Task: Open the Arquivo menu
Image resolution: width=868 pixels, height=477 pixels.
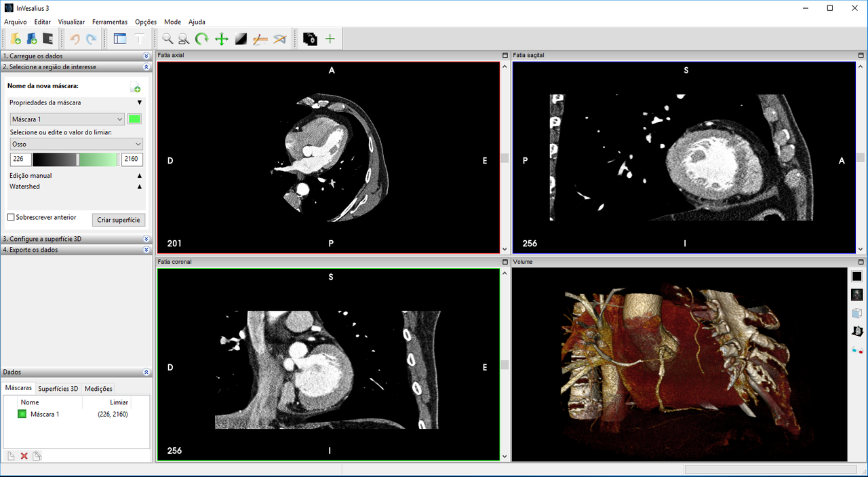Action: click(16, 22)
